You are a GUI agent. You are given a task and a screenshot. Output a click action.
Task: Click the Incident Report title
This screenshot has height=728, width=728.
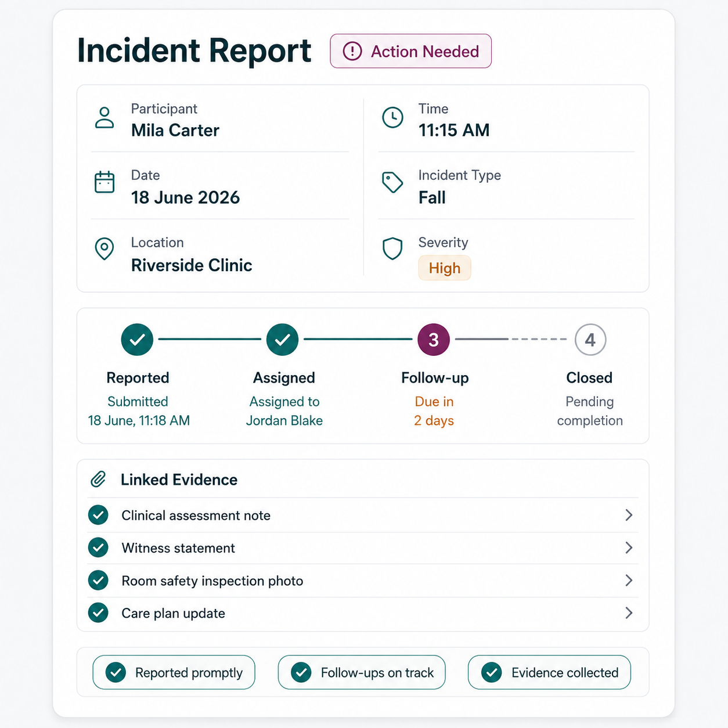click(x=194, y=51)
